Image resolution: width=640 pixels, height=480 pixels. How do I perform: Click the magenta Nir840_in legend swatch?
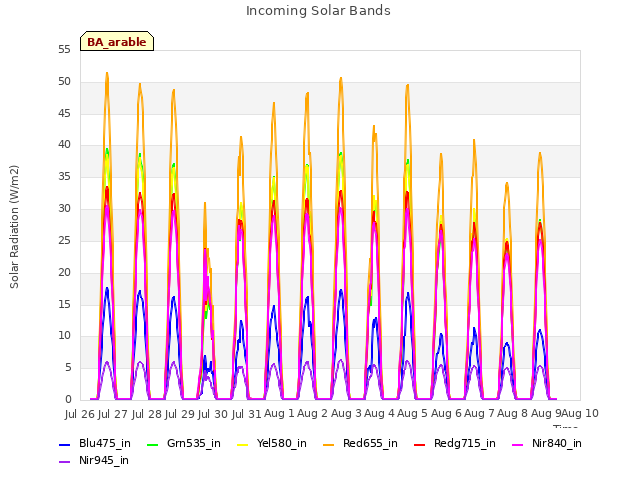coord(518,444)
